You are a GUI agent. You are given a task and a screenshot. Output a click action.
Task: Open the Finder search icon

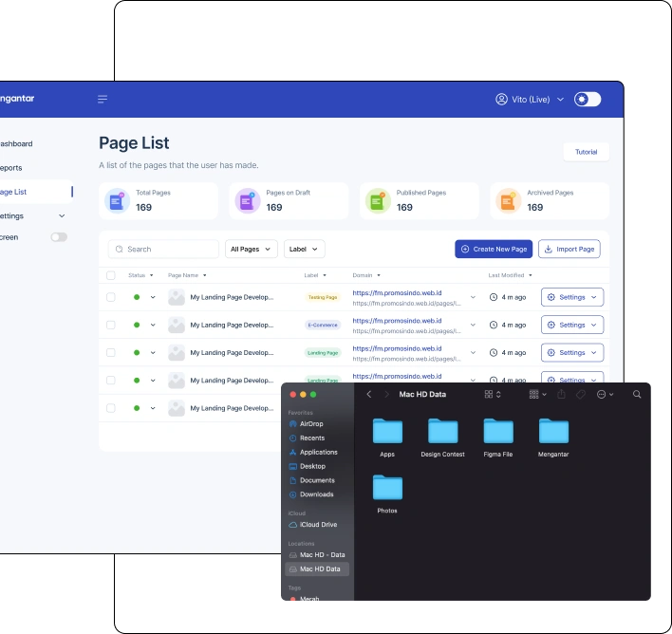637,394
